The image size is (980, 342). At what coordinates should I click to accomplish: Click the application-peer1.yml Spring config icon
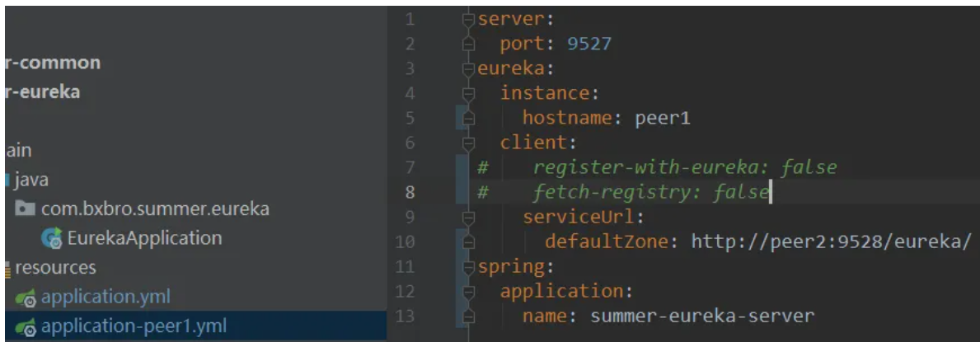(26, 326)
